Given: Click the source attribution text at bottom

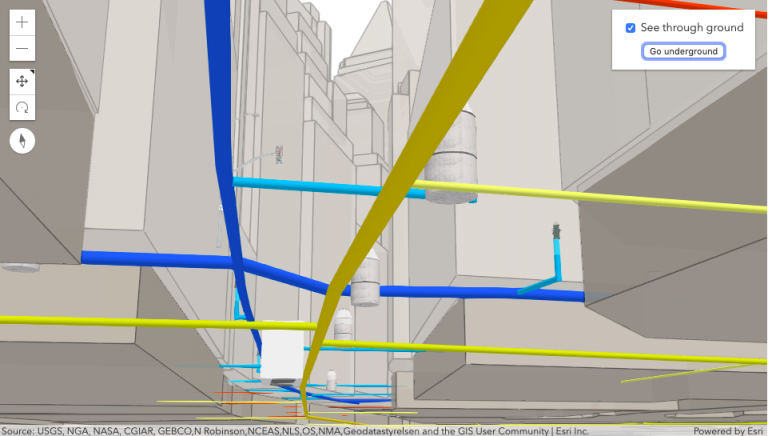Looking at the screenshot, I should 300,431.
